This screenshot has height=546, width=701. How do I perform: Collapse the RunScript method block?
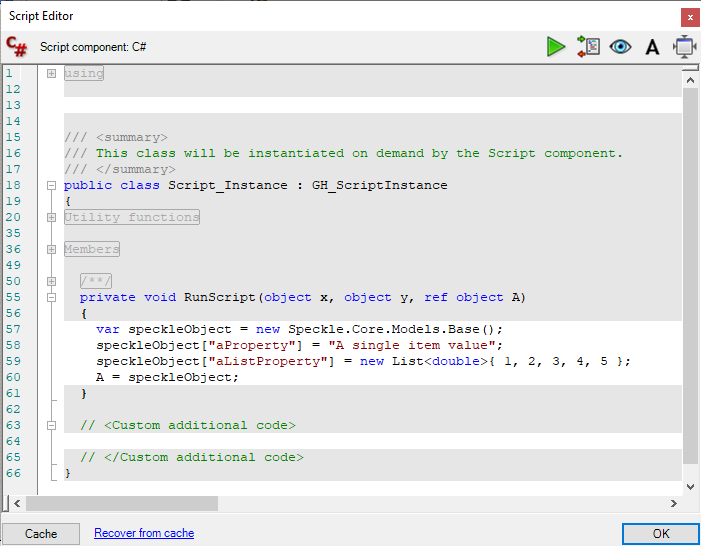[x=51, y=297]
